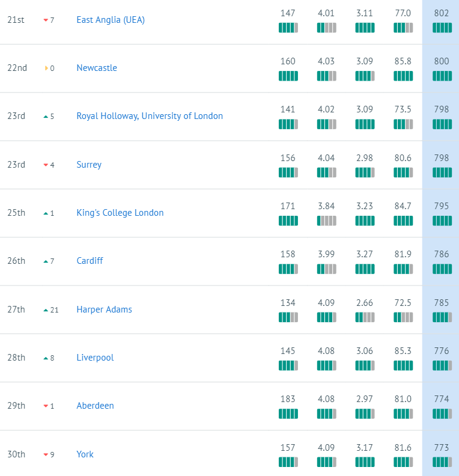
Task: Open the York university link
Action: 85,454
